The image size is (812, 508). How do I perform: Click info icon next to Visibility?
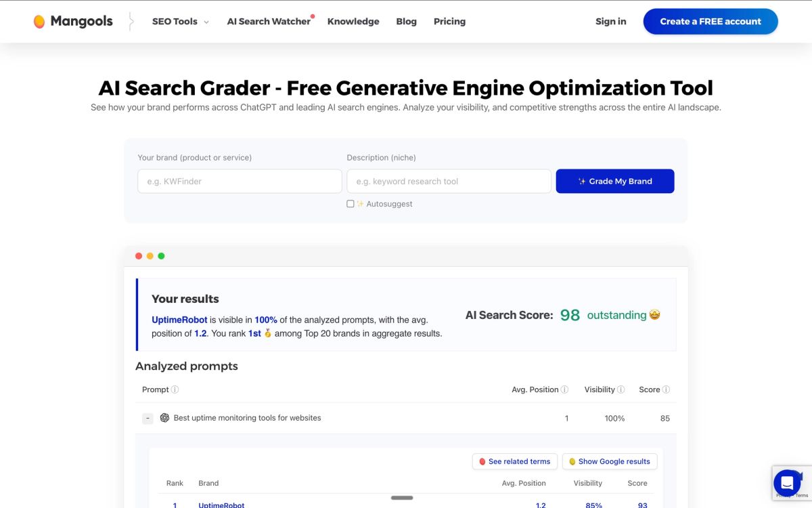[x=621, y=389]
